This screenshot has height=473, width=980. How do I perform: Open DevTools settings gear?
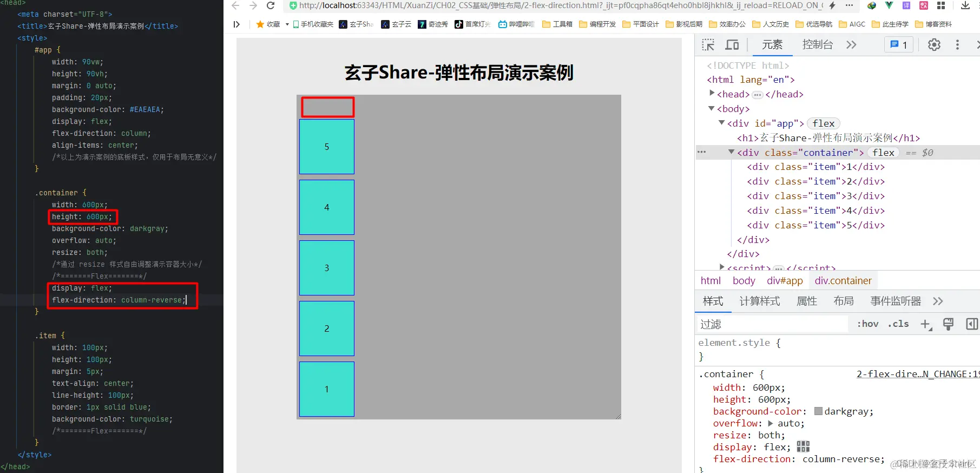[934, 45]
